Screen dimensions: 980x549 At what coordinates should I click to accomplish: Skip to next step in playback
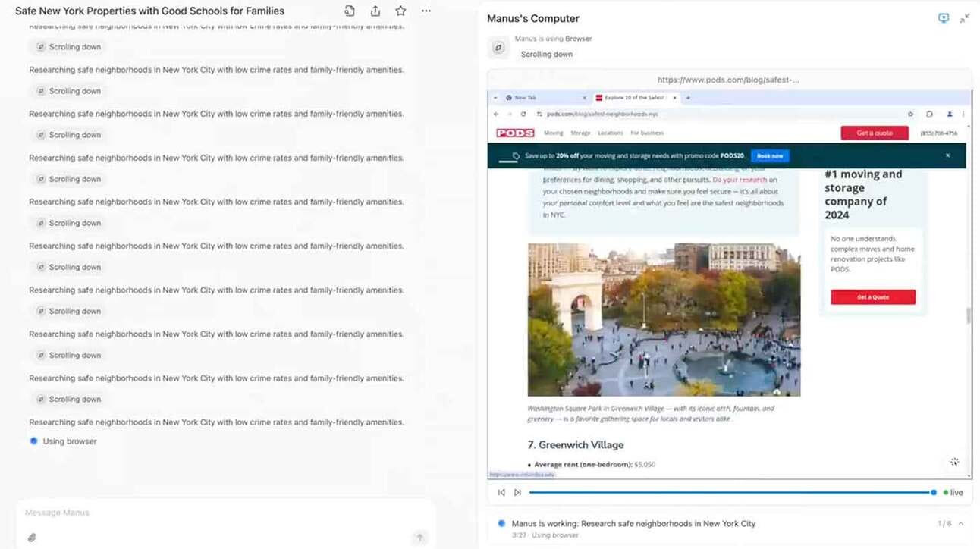(517, 492)
